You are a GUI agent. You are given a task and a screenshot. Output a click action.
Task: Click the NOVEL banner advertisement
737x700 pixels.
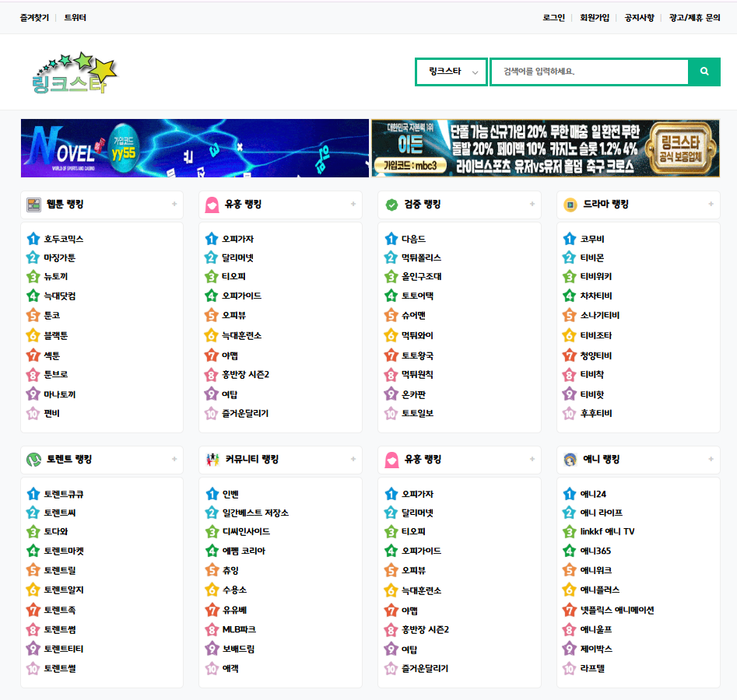(195, 149)
